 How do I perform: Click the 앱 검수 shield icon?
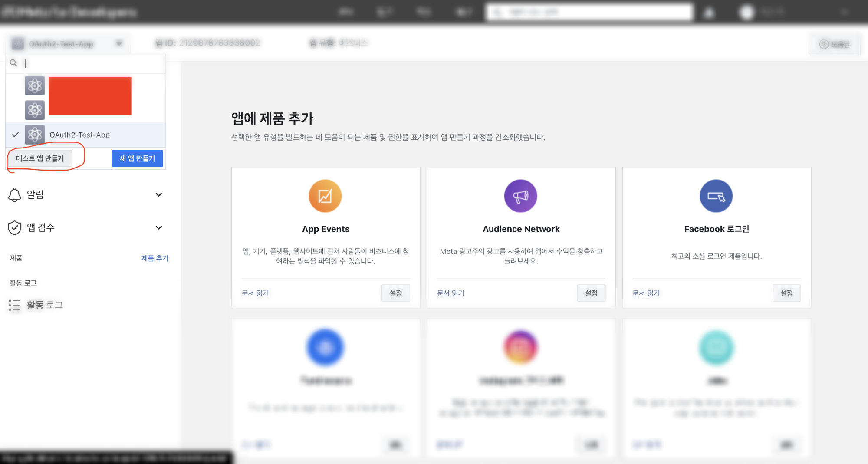coord(15,227)
